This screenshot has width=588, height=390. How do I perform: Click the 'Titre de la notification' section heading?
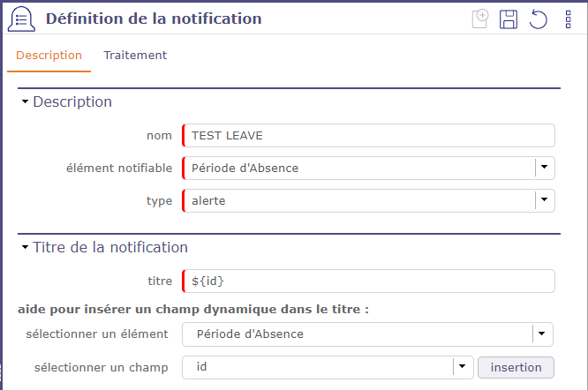tap(110, 248)
